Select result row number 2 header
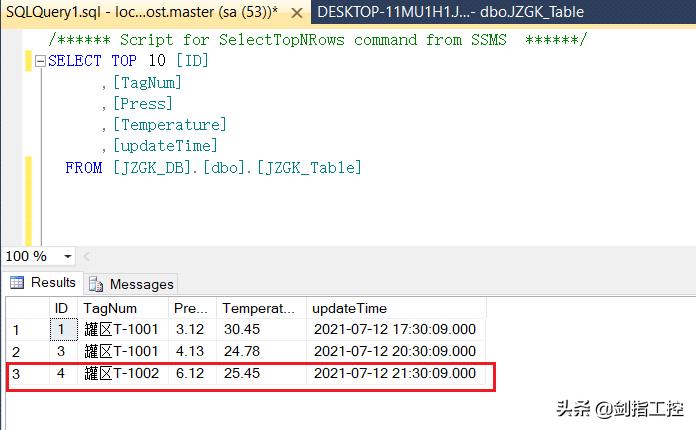 coord(16,351)
